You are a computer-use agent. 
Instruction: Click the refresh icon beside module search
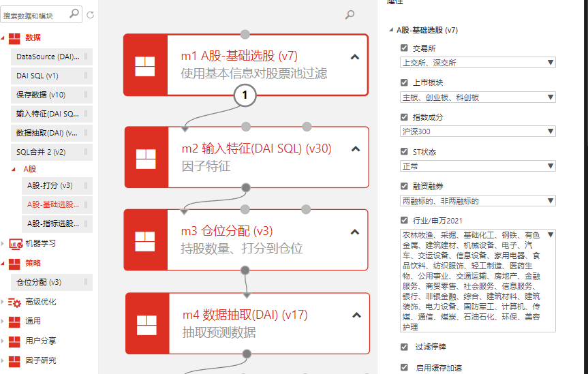[x=91, y=14]
